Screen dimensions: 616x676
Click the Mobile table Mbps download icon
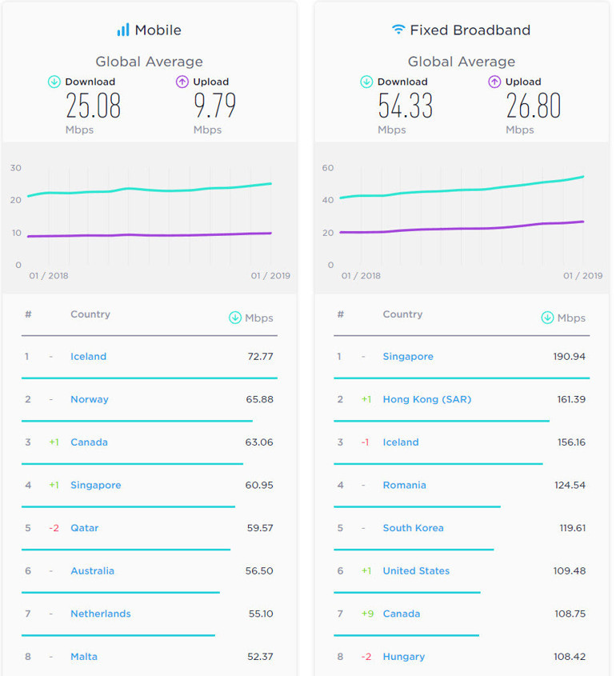[235, 318]
